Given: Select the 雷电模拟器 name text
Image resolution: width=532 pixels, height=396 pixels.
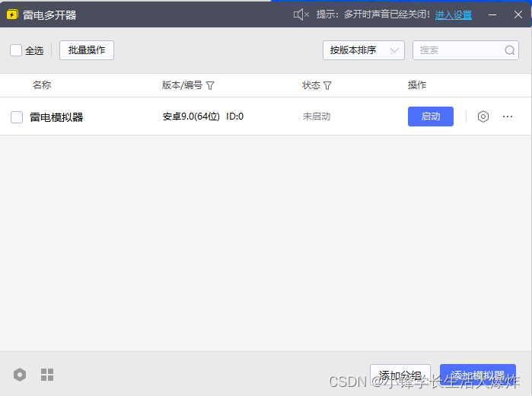Looking at the screenshot, I should (56, 117).
